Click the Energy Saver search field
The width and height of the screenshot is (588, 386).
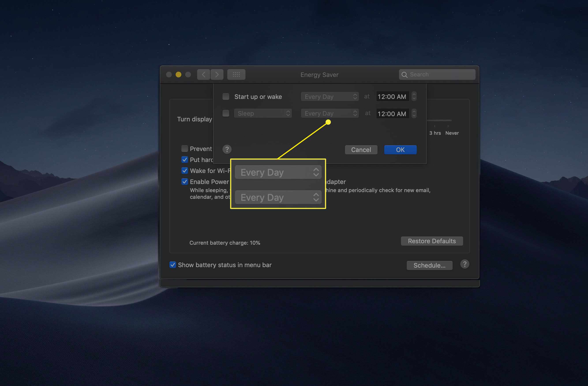click(437, 74)
